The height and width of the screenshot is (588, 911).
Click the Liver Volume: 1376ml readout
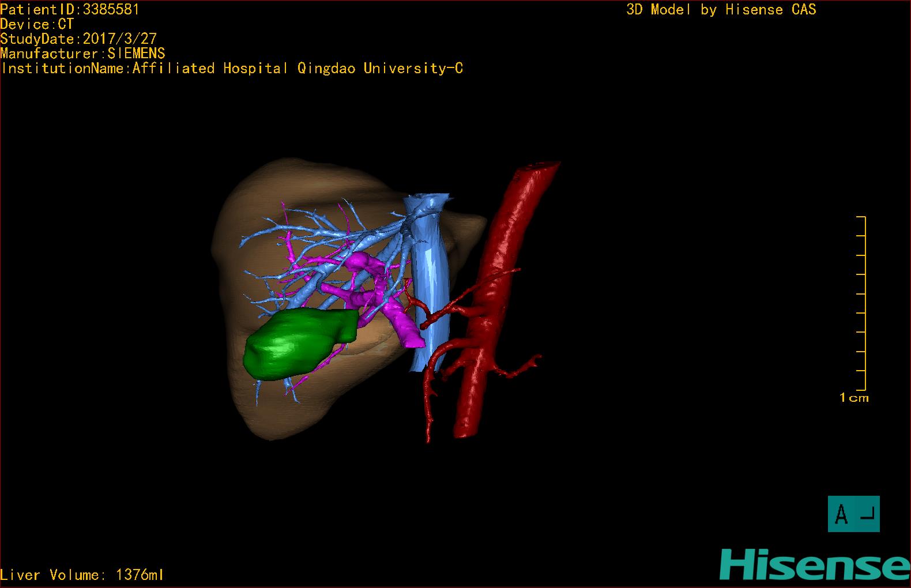(82, 575)
